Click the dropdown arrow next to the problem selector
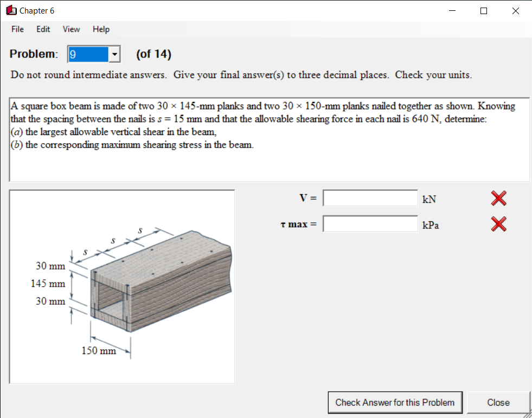 [x=113, y=54]
